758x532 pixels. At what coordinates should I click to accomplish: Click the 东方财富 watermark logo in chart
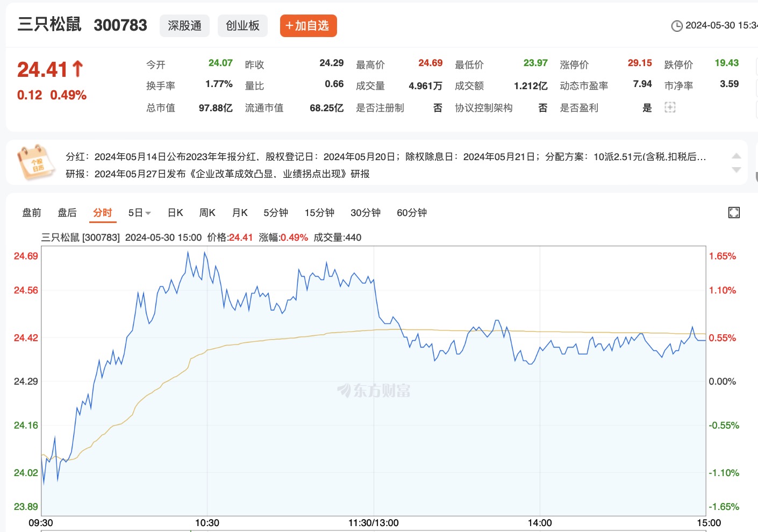(374, 391)
